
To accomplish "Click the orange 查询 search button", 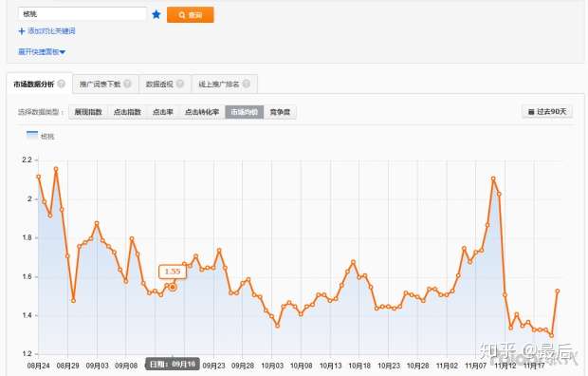I will click(x=190, y=14).
